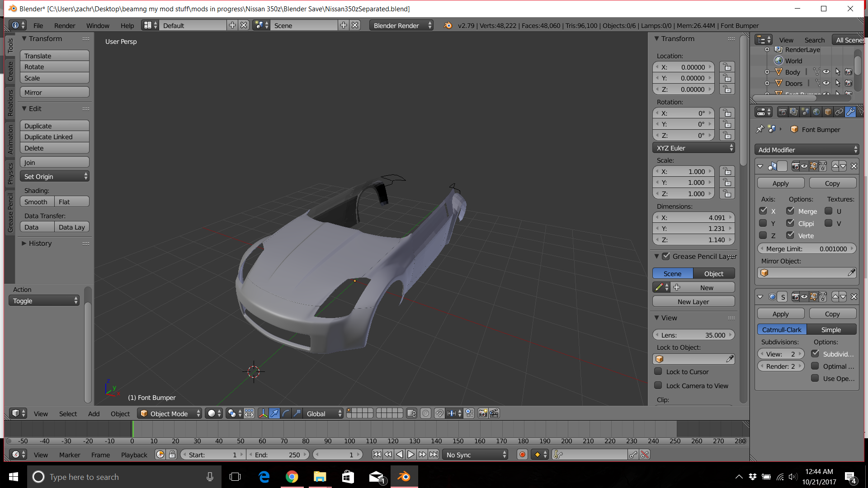Open the Render menu

pyautogui.click(x=65, y=25)
